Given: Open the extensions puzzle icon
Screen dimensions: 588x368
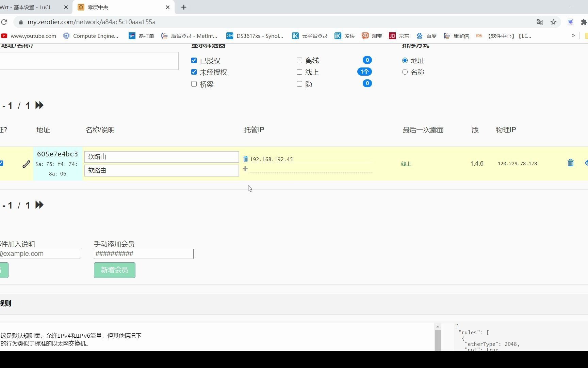Looking at the screenshot, I should point(584,22).
